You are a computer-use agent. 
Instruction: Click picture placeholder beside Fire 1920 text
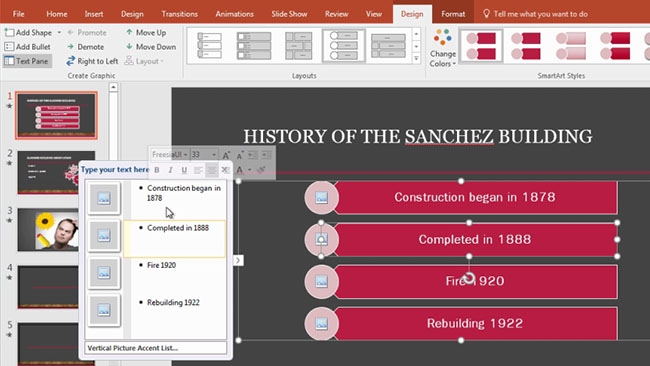point(104,272)
